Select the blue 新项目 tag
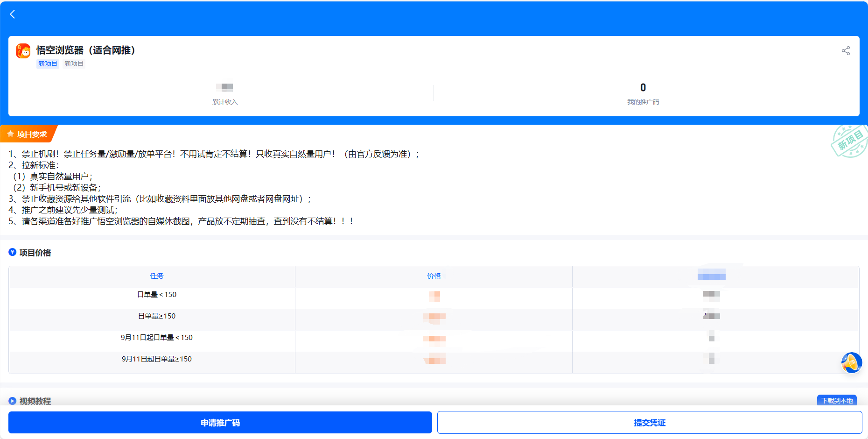The image size is (868, 439). [x=48, y=64]
